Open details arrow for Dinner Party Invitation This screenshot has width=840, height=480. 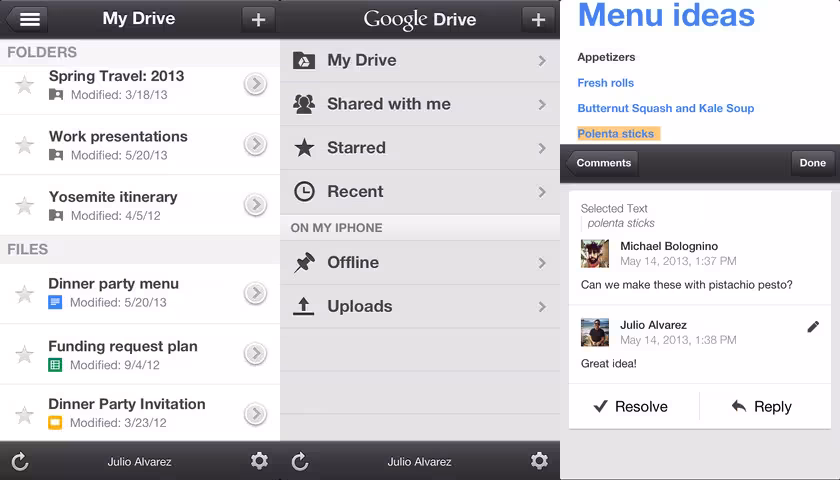pos(256,414)
